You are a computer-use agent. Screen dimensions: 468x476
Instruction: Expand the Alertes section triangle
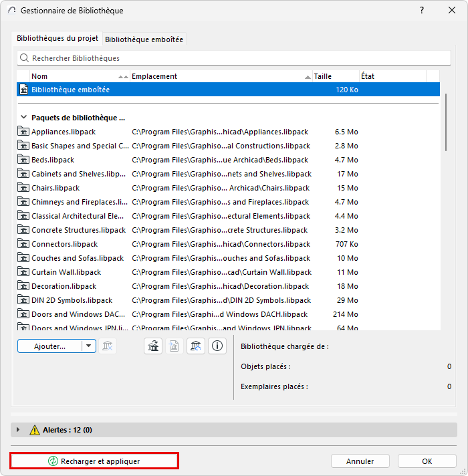point(18,430)
